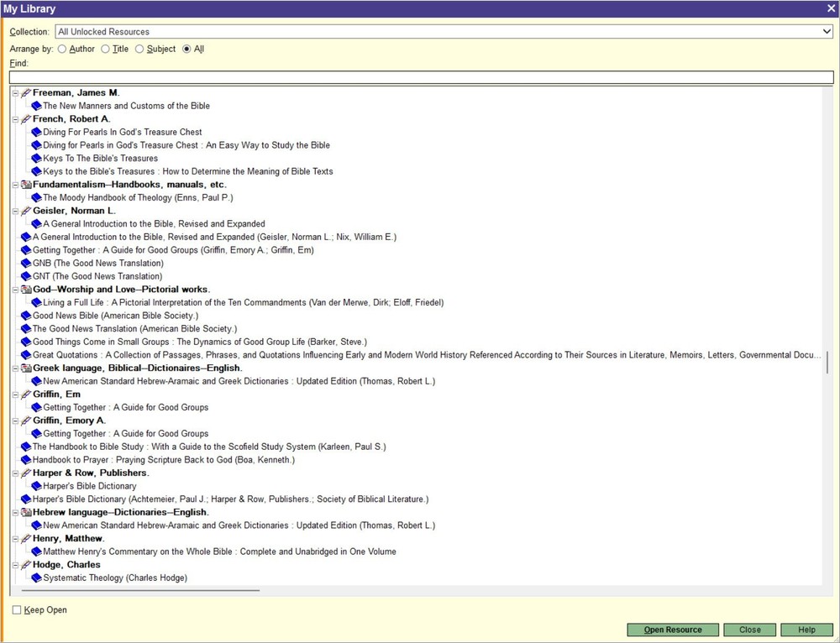The width and height of the screenshot is (840, 643).
Task: Click the book icon for GNT (The Good News Translation)
Action: pyautogui.click(x=26, y=276)
